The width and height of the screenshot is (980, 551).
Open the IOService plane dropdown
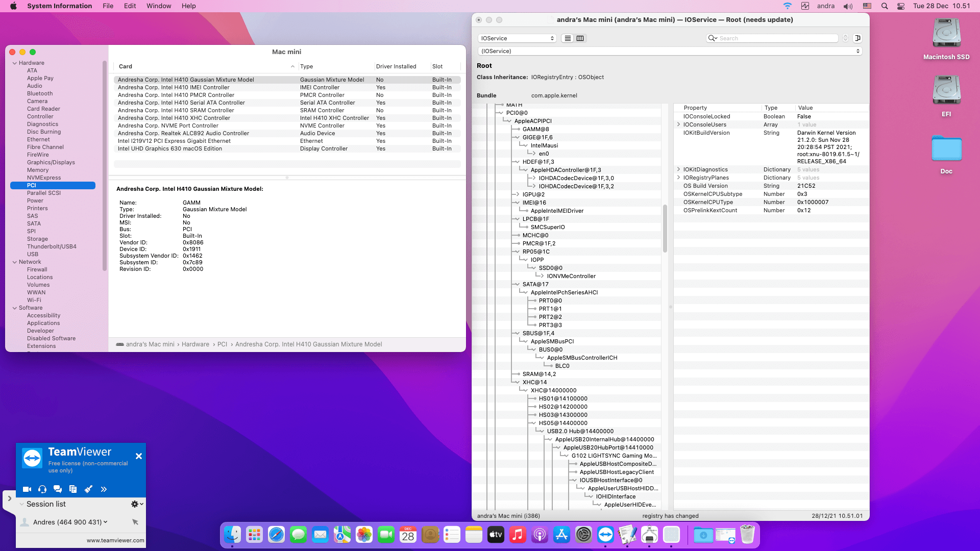tap(517, 38)
